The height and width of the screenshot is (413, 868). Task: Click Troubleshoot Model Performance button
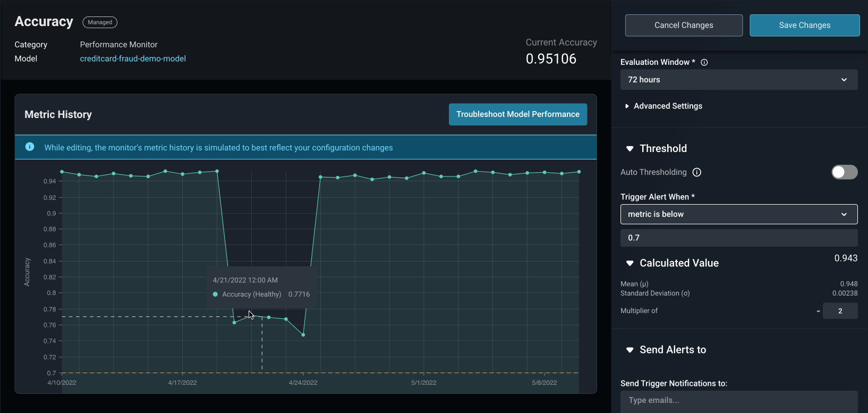point(517,114)
